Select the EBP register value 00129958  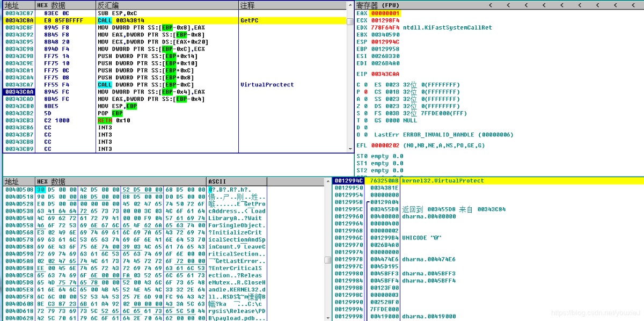coord(385,49)
